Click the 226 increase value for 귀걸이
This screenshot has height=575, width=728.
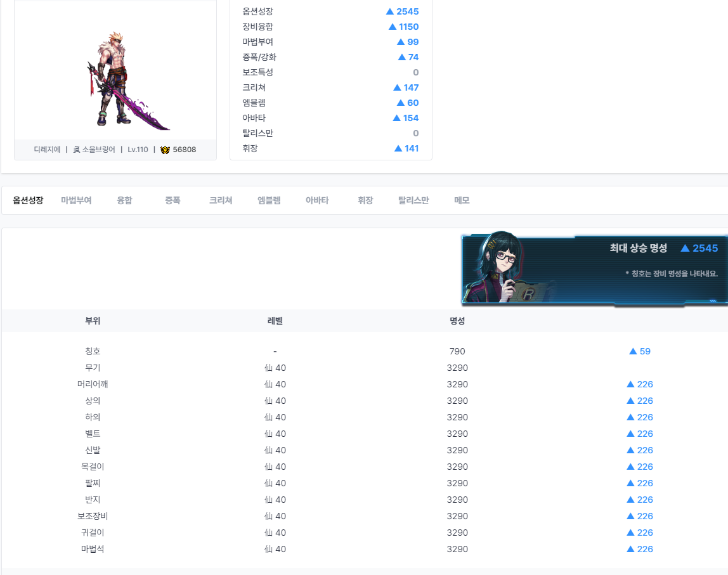645,533
